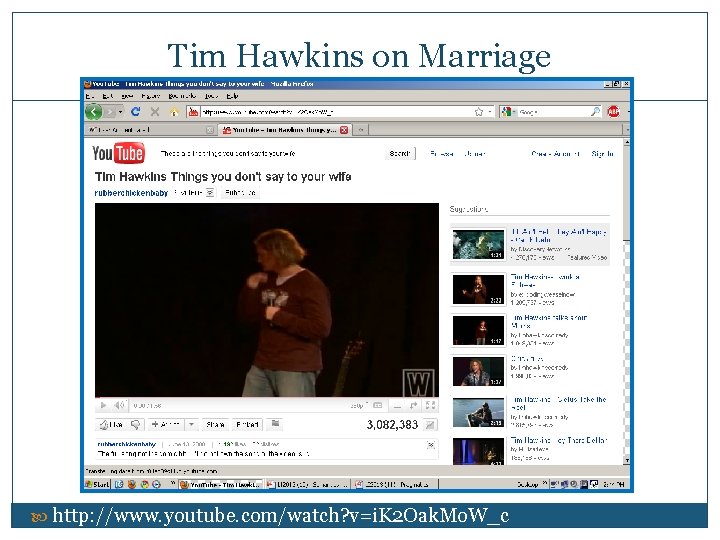Open the address bar history dropdown arrow
Image resolution: width=720 pixels, height=540 pixels.
pyautogui.click(x=490, y=112)
